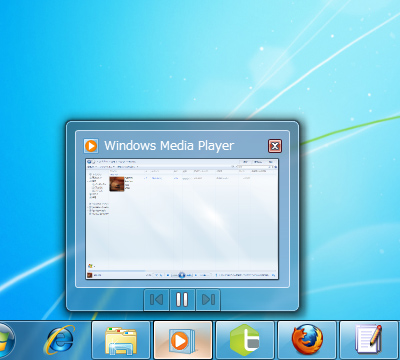This screenshot has width=400, height=360.
Task: Launch Firefox from the taskbar
Action: [x=307, y=340]
